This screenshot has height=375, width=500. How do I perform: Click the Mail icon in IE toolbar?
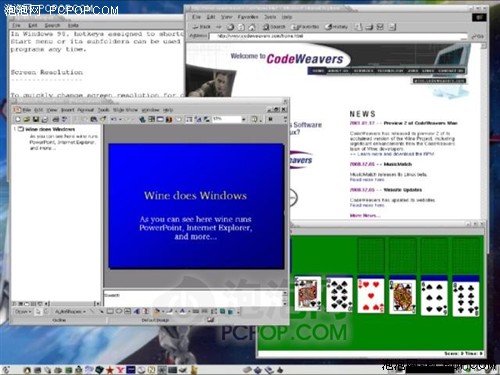tap(358, 27)
